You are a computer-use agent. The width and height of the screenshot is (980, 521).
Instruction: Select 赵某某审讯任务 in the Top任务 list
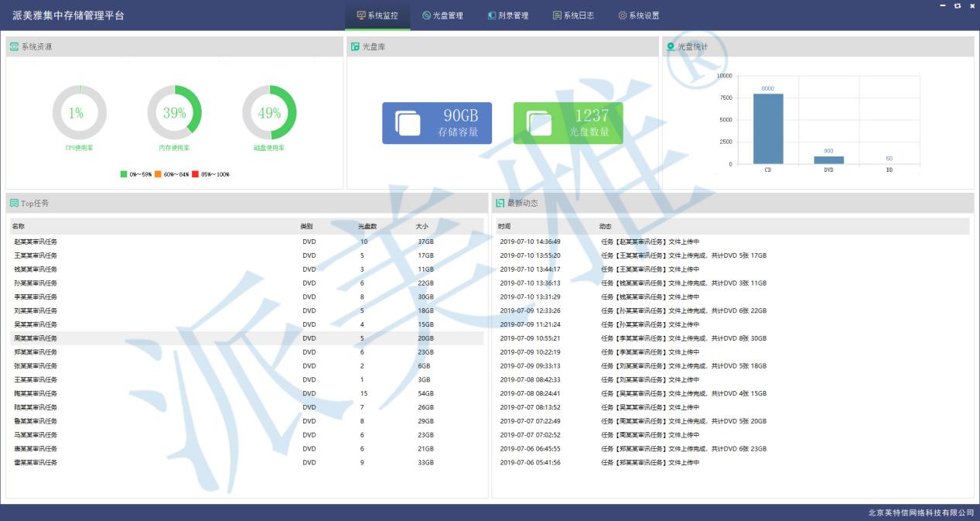pos(36,242)
